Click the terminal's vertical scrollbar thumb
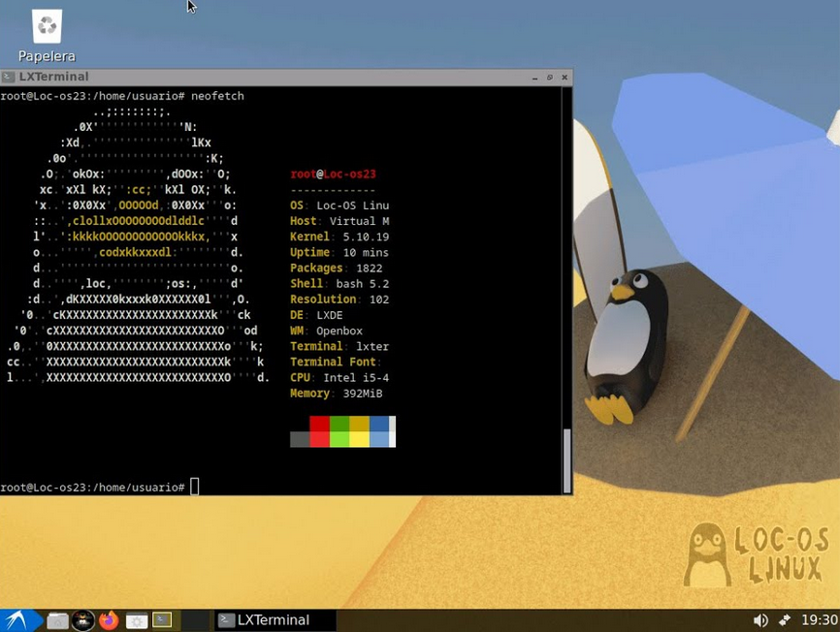Image resolution: width=840 pixels, height=632 pixels. (x=566, y=460)
